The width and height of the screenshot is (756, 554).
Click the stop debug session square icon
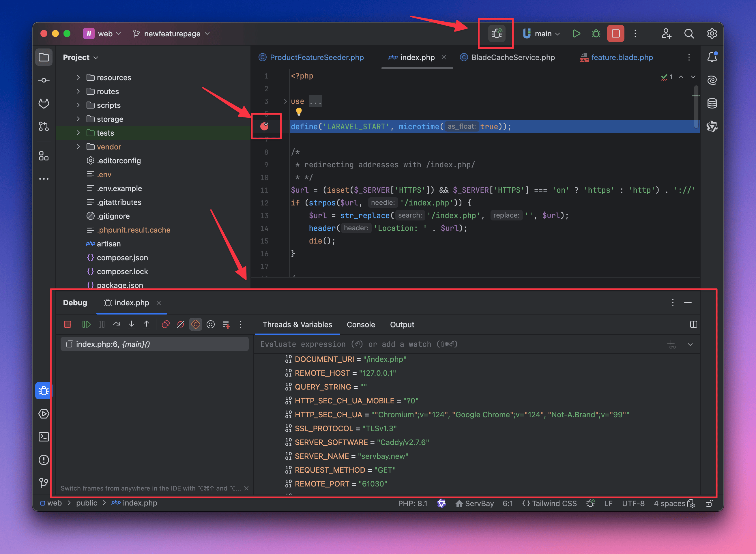coord(68,325)
